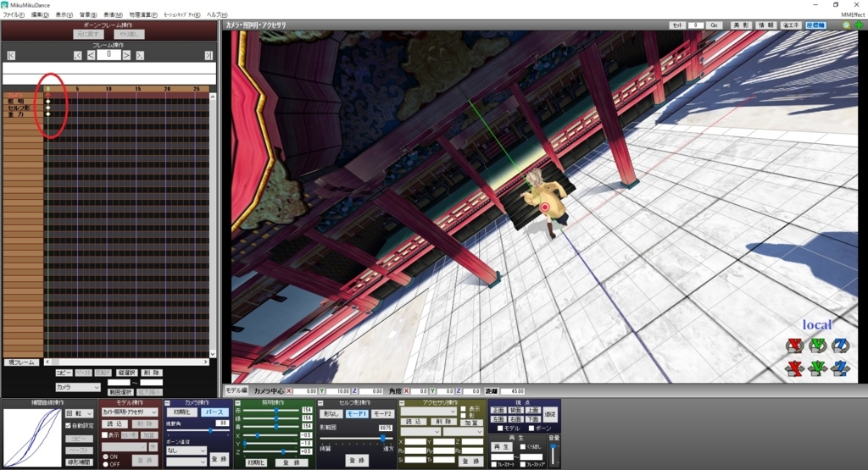Toggle ボーン checkbox in 視点 panel
Screen dimensions: 868x470
click(531, 429)
